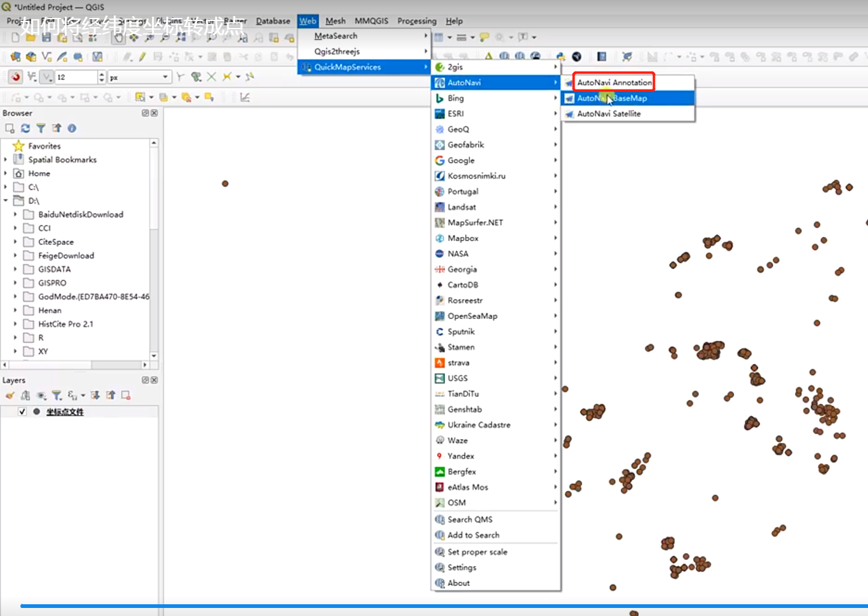Click the statistics chart icon in toolbar
Screen dimensions: 868x616
[245, 97]
